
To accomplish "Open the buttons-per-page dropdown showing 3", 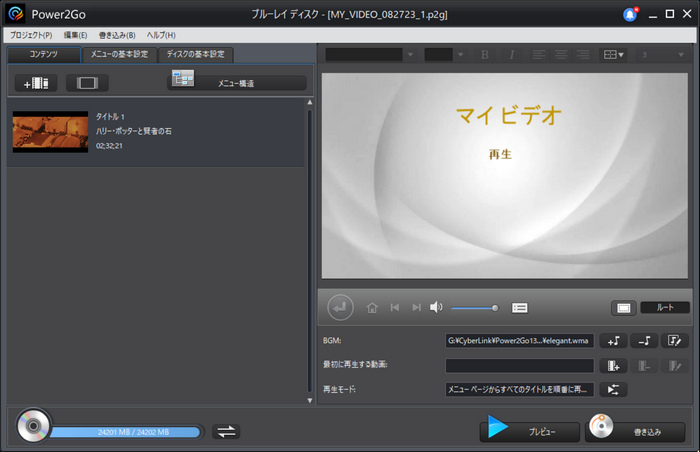I will pos(662,54).
